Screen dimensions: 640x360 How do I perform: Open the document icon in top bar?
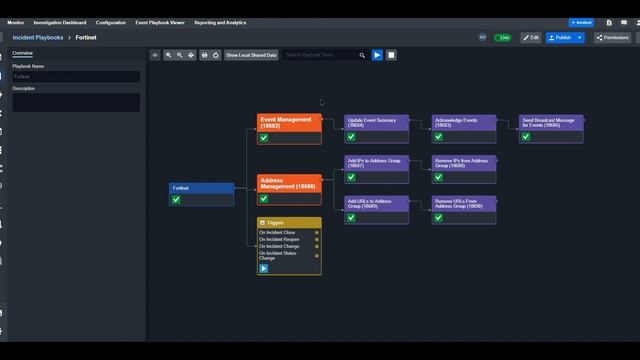[x=609, y=23]
